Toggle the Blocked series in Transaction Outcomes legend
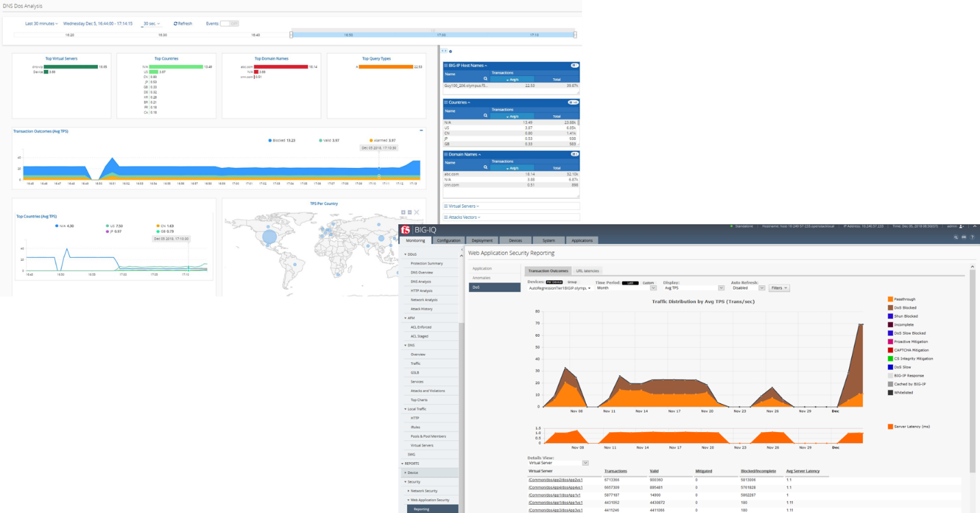The image size is (980, 513). click(282, 140)
